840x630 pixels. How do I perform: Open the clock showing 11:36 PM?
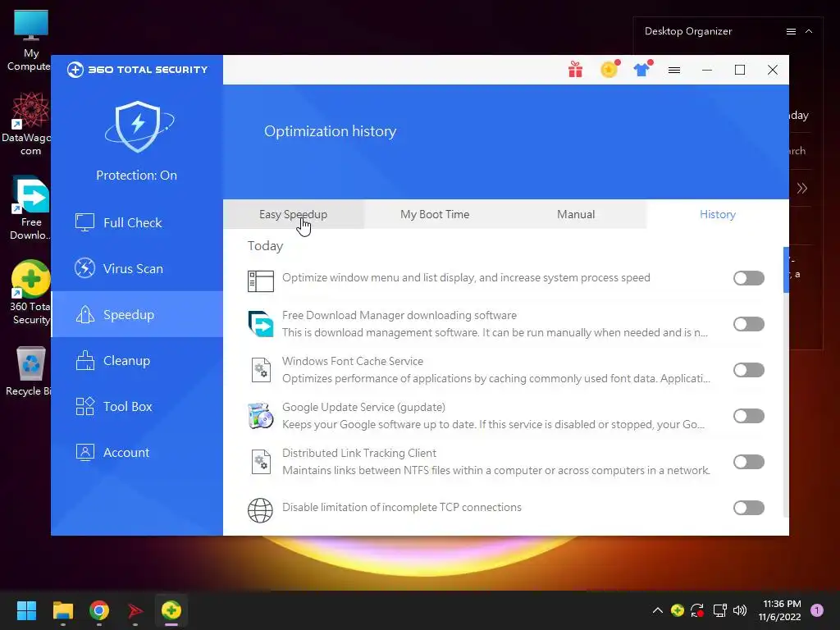pos(779,610)
